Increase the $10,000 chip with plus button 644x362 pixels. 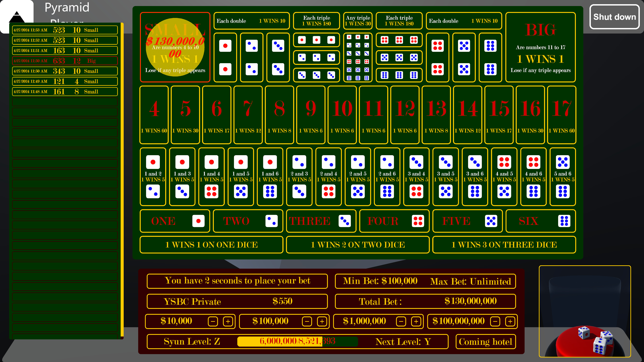pyautogui.click(x=228, y=321)
